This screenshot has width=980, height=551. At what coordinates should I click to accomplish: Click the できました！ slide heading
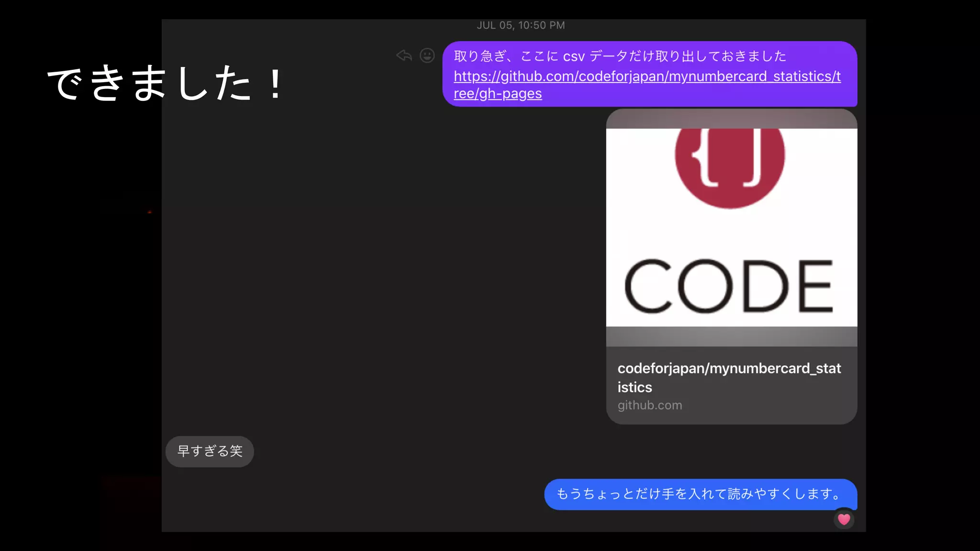click(x=166, y=84)
